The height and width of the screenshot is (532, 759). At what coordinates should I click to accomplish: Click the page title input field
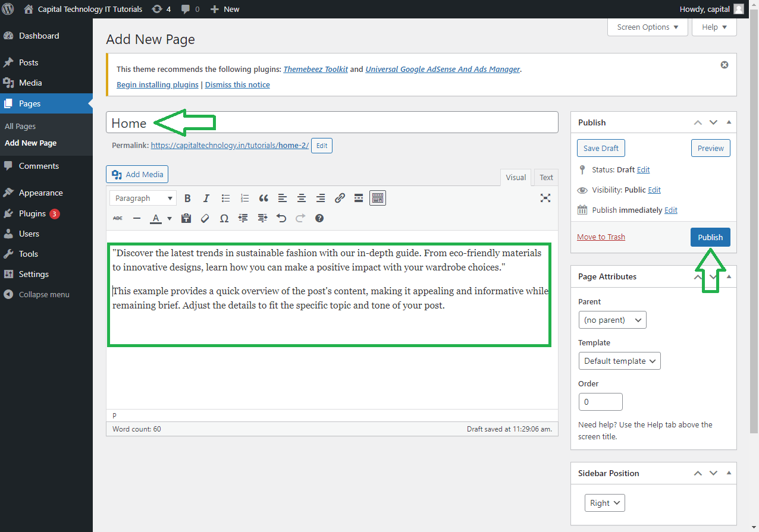(357, 123)
